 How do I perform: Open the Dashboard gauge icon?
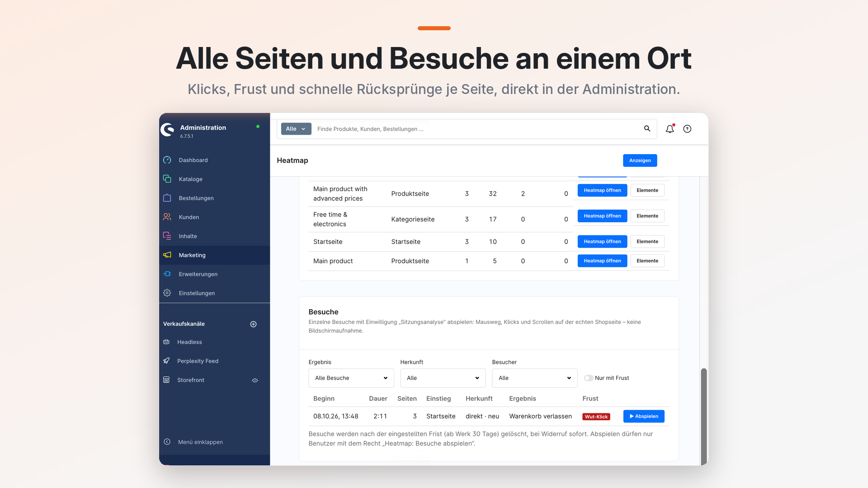(x=167, y=160)
